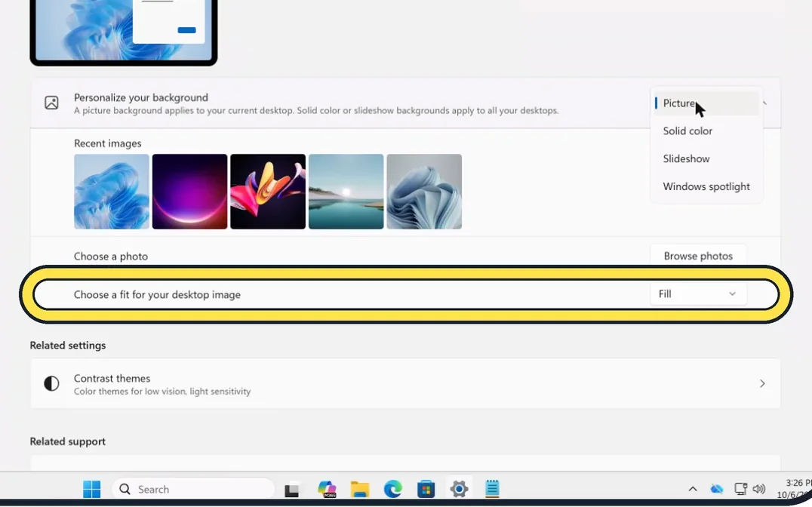Image resolution: width=812 pixels, height=507 pixels.
Task: Open Task View from taskbar
Action: pyautogui.click(x=291, y=490)
